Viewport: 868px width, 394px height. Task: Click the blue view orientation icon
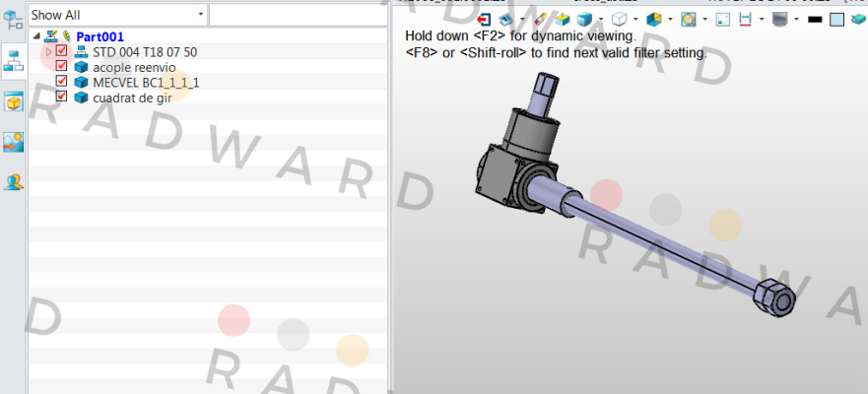coord(506,20)
